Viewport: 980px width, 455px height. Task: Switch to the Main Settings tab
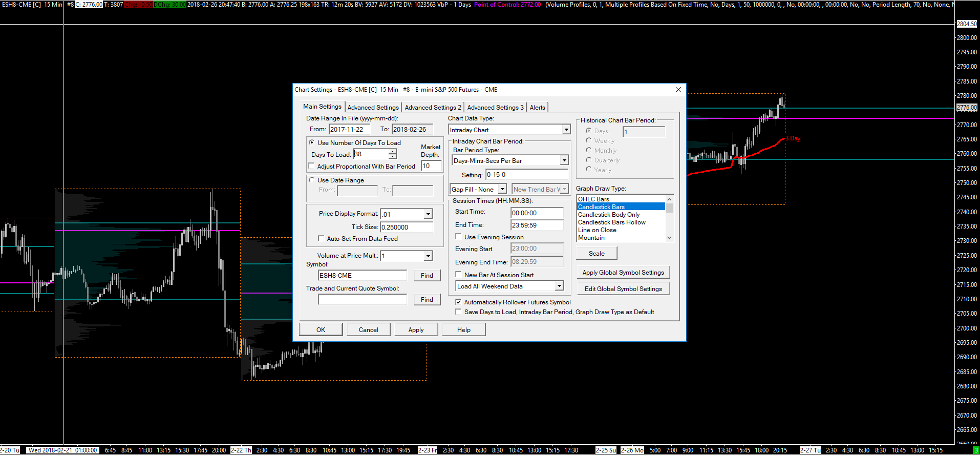(322, 107)
